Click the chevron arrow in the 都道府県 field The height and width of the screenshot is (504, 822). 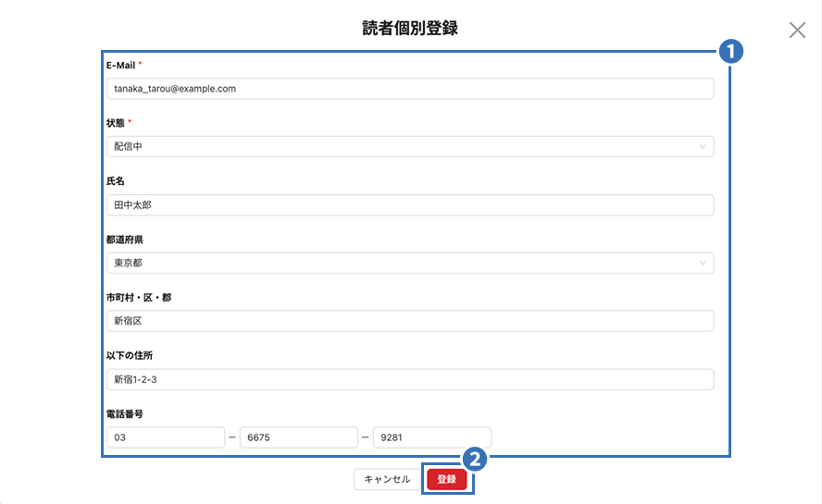(x=703, y=263)
